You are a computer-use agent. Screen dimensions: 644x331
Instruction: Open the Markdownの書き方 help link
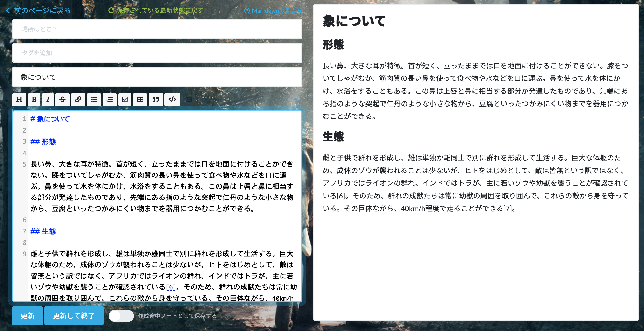click(273, 11)
